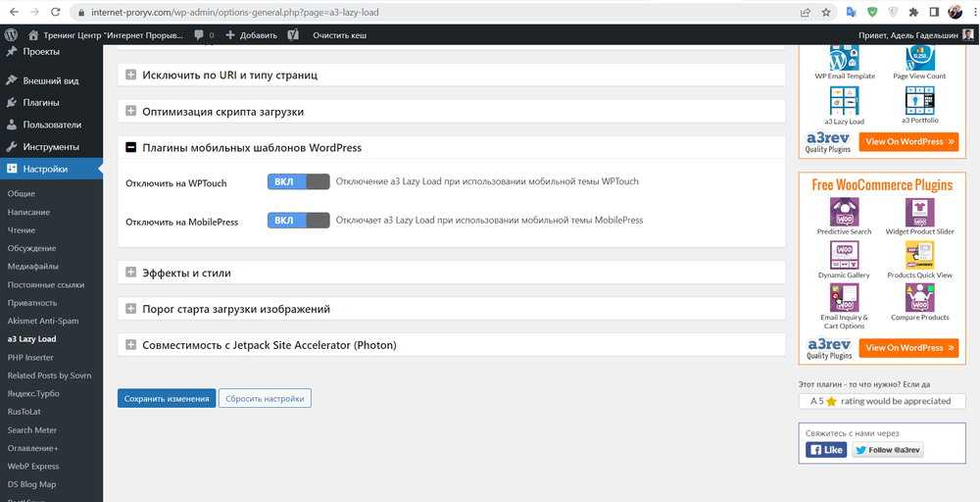
Task: Click the WordPress logo in admin bar
Action: 11,34
